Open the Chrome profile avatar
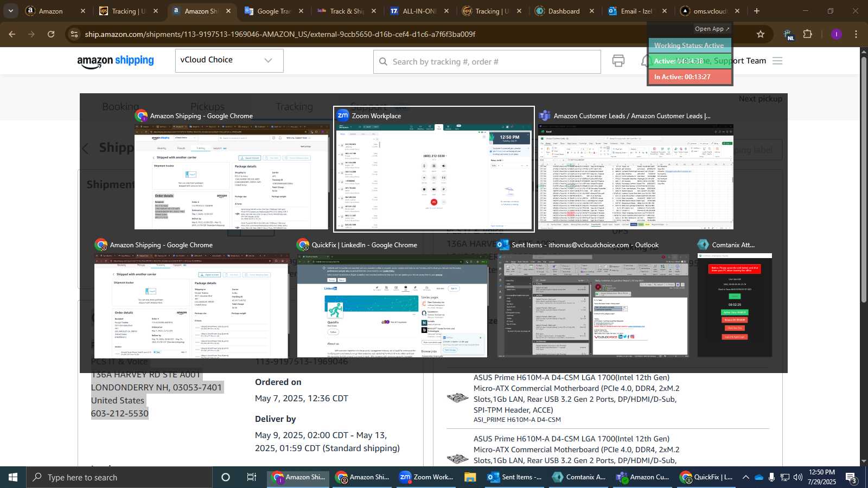The width and height of the screenshot is (868, 488). (x=837, y=34)
